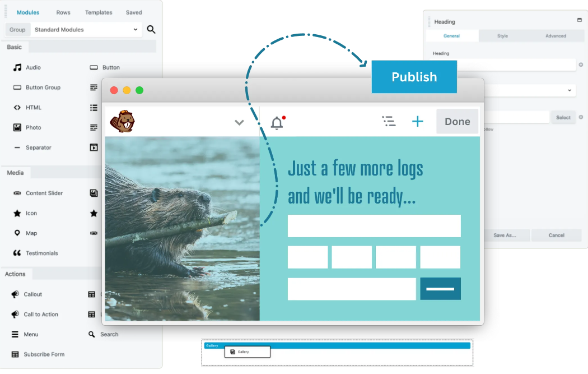Open the Style tab in Heading panel

click(502, 36)
